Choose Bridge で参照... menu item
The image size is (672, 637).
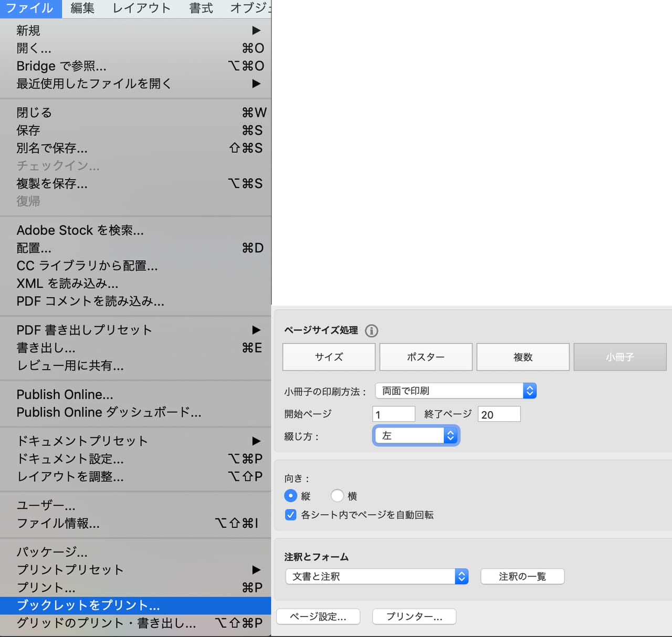pyautogui.click(x=135, y=66)
